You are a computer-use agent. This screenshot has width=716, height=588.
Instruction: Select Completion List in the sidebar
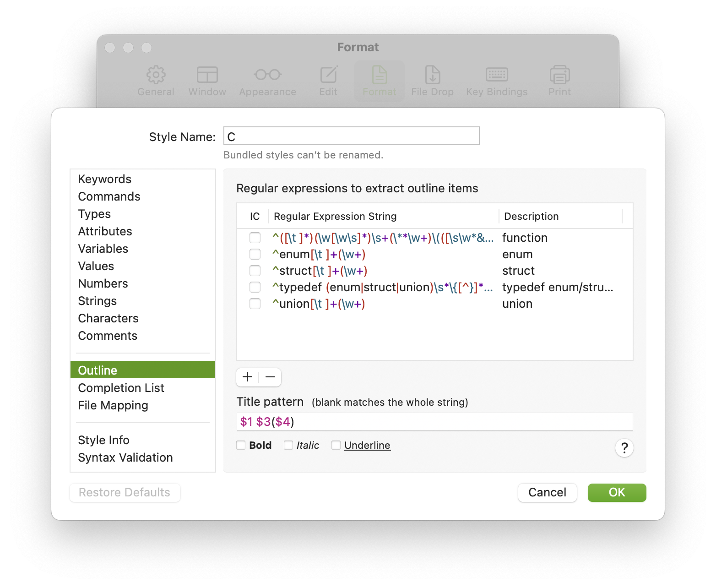pos(143,388)
